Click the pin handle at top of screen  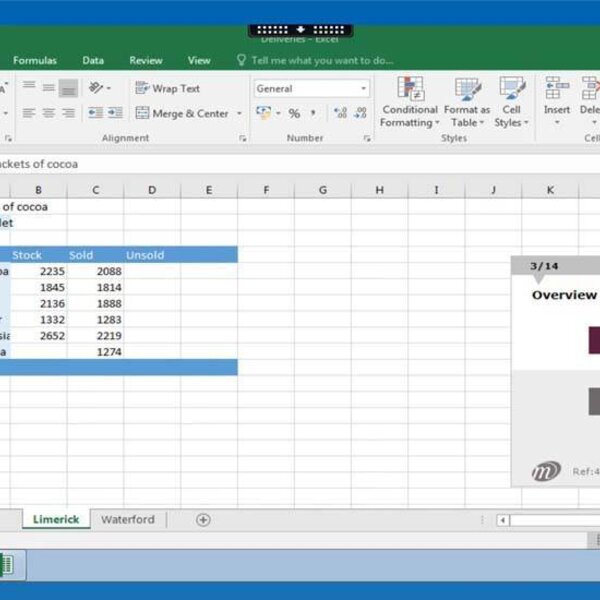[300, 30]
